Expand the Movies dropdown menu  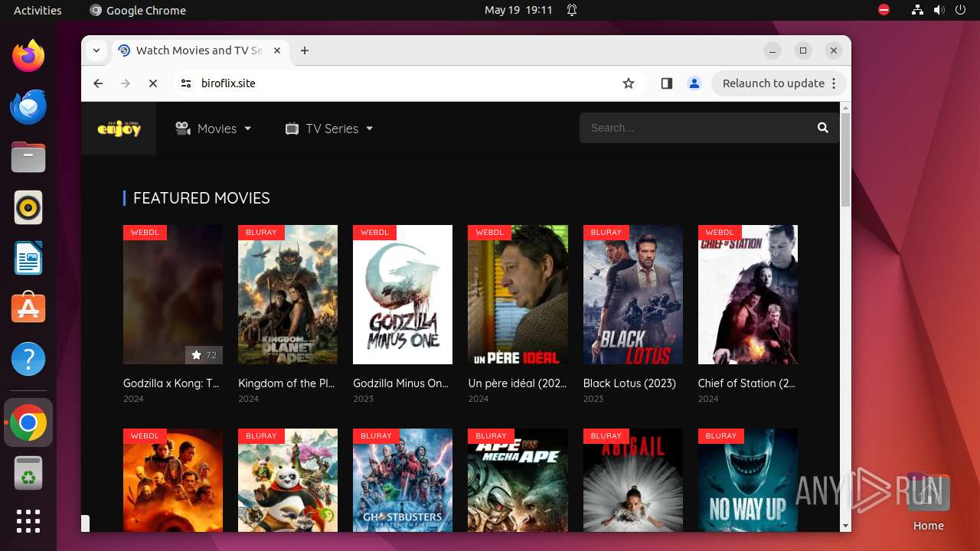[213, 129]
